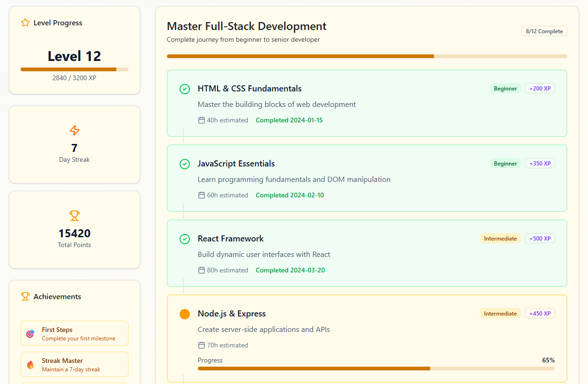The height and width of the screenshot is (384, 588).
Task: Click the target icon on First Steps
Action: pos(30,334)
